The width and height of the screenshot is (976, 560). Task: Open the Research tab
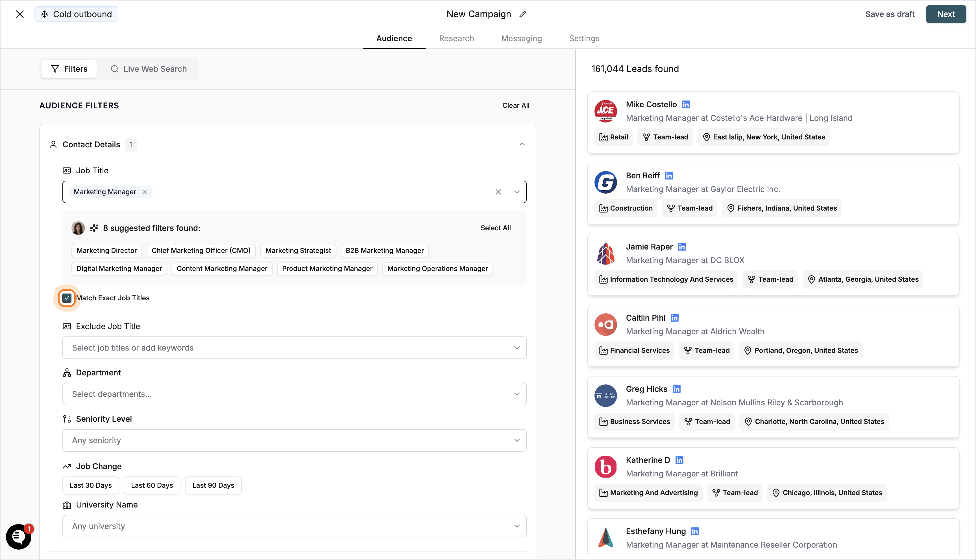tap(456, 38)
